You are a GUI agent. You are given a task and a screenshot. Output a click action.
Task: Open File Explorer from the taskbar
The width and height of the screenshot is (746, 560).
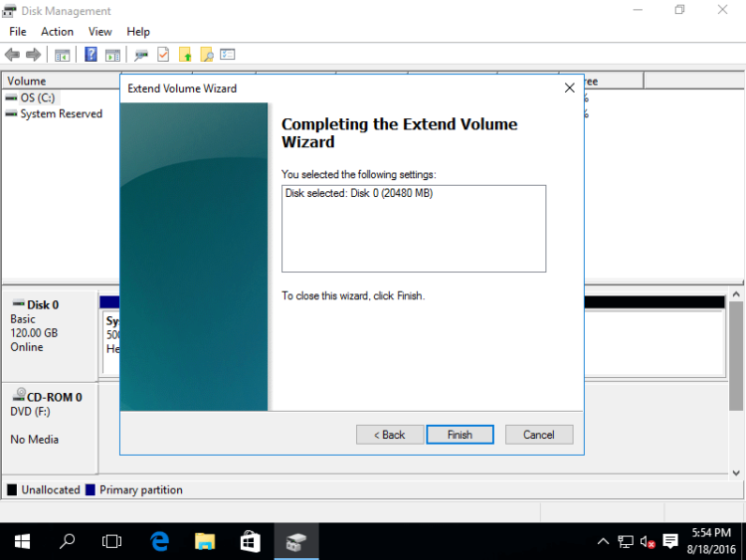coord(205,541)
